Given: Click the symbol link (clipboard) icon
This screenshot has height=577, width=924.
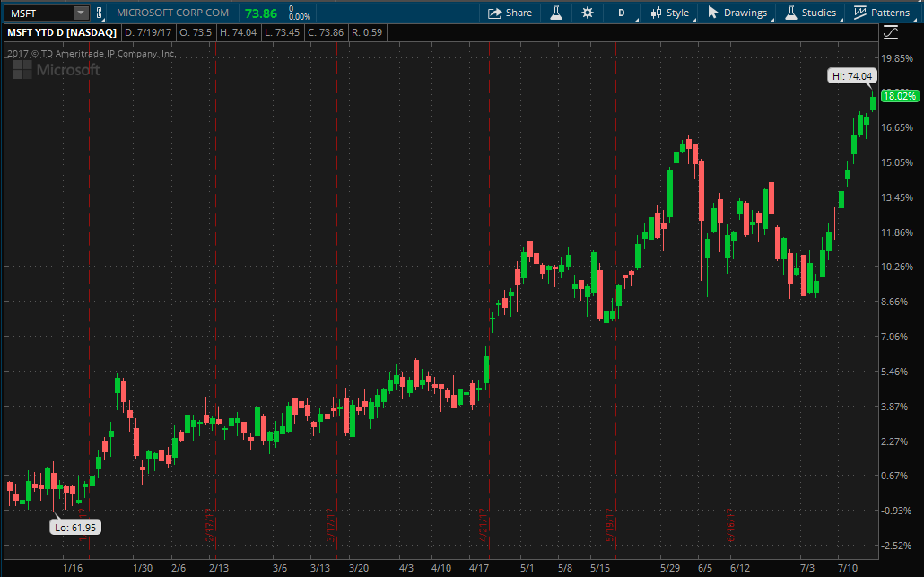Looking at the screenshot, I should (100, 13).
